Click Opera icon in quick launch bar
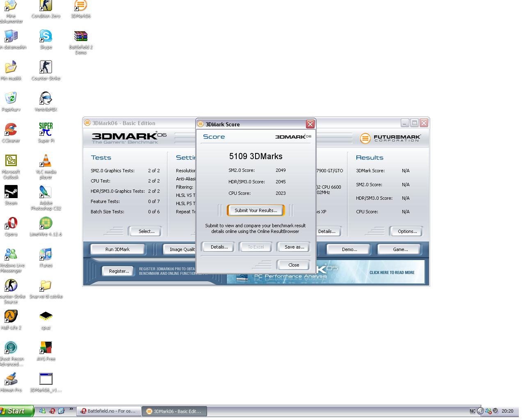Screen dimensions: 525x420 click(52, 411)
